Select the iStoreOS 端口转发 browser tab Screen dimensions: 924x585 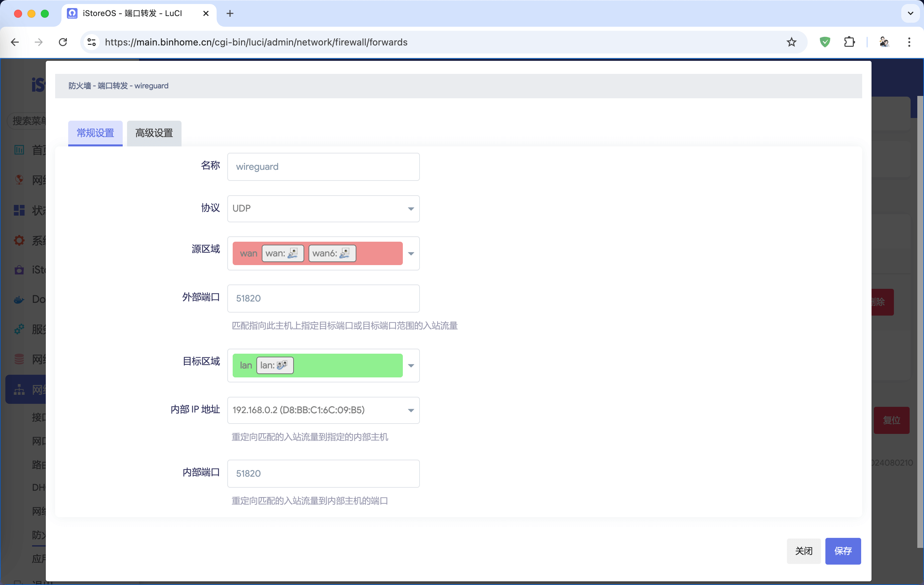[x=139, y=14]
